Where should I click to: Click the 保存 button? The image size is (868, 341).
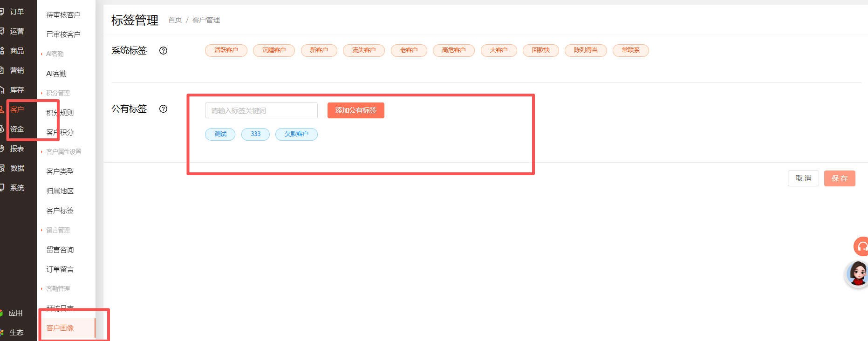pos(840,178)
